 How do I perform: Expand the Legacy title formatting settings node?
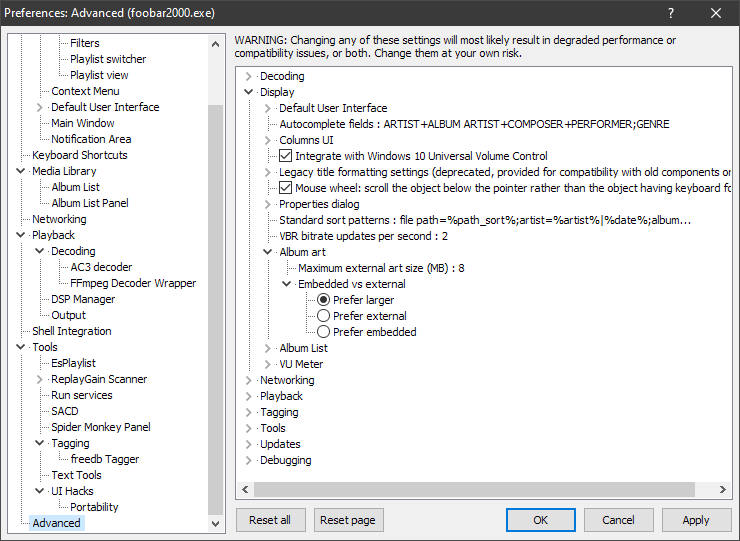click(268, 172)
